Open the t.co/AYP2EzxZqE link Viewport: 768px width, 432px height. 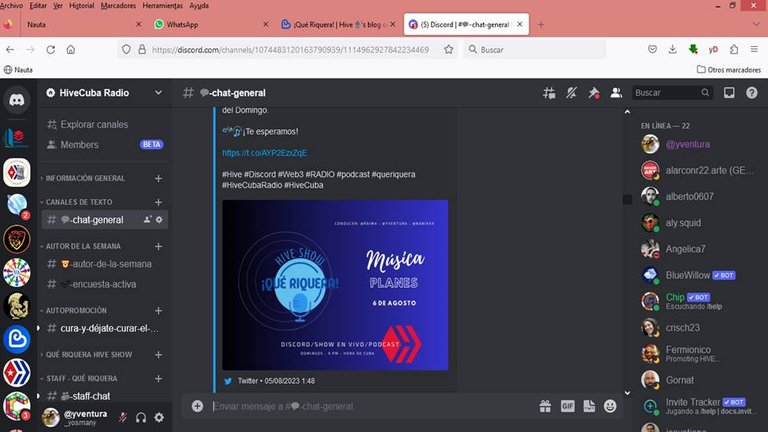pos(264,153)
